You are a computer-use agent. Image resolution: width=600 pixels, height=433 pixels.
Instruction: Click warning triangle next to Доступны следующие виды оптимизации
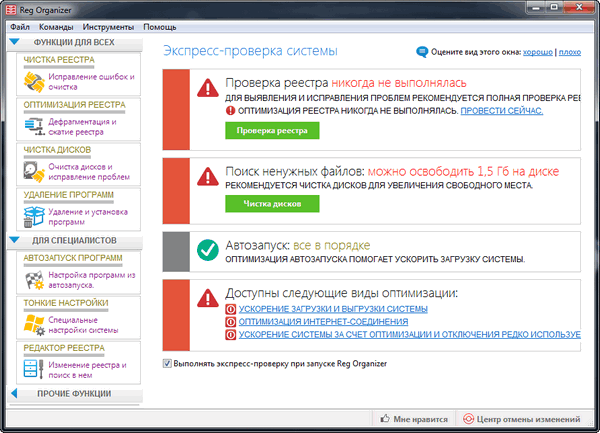[208, 298]
